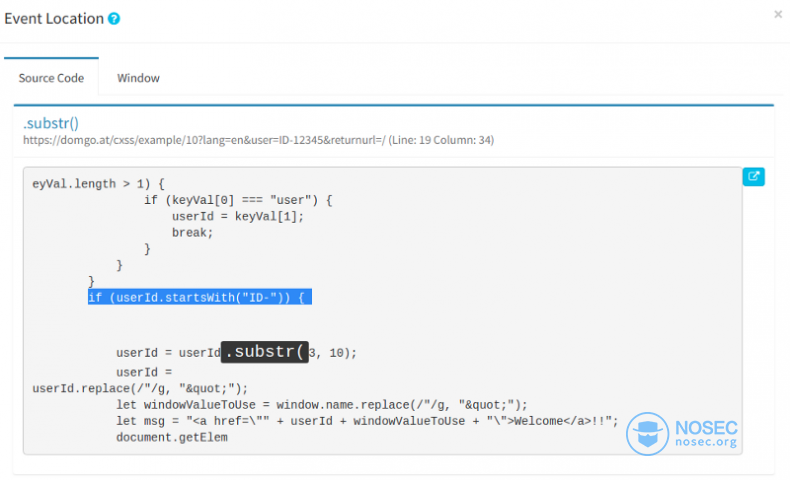Screen dimensions: 790x480
Task: Click the userId.replace code line
Action: [x=140, y=389]
